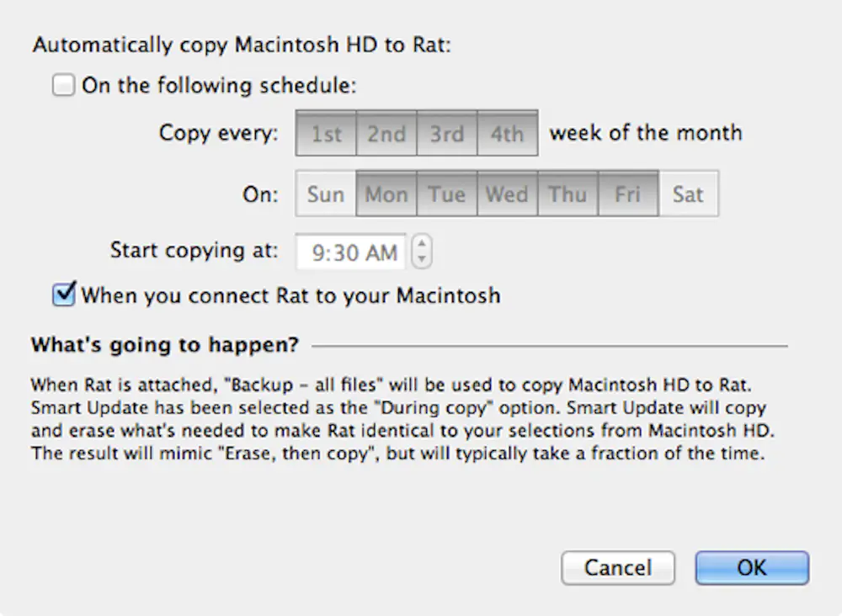This screenshot has width=842, height=616.
Task: Disable copying on Monday
Action: click(x=386, y=194)
